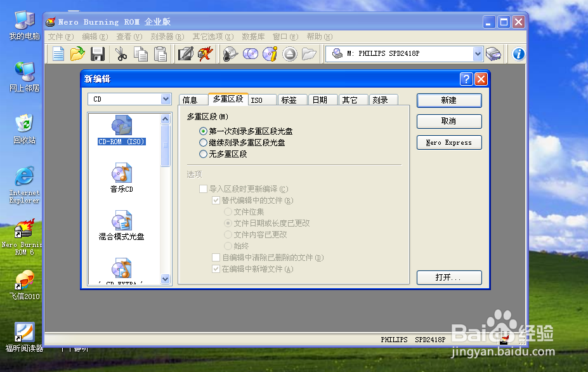Open the CD disc type dropdown
The width and height of the screenshot is (588, 372).
click(x=166, y=99)
